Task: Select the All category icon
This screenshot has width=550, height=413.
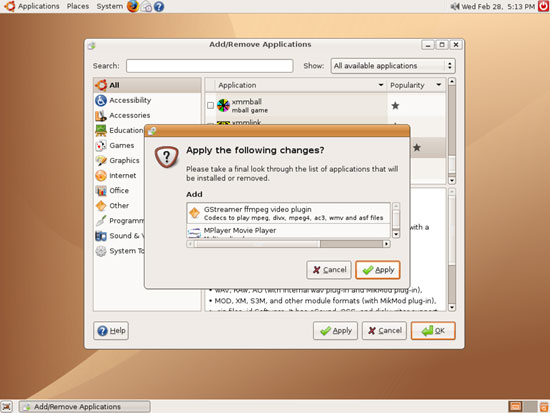Action: [x=101, y=85]
